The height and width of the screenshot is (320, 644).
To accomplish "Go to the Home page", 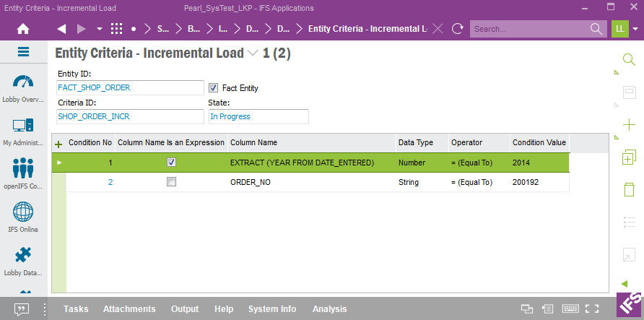I will [23, 29].
